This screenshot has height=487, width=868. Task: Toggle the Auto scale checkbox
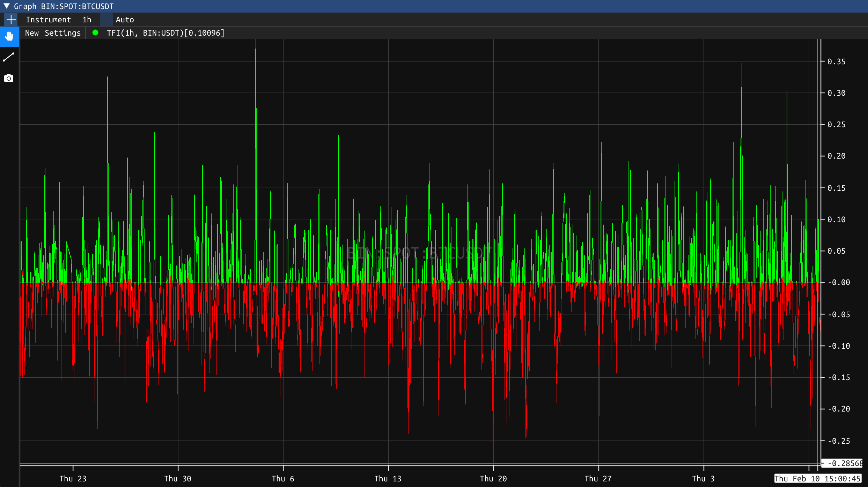click(x=106, y=20)
